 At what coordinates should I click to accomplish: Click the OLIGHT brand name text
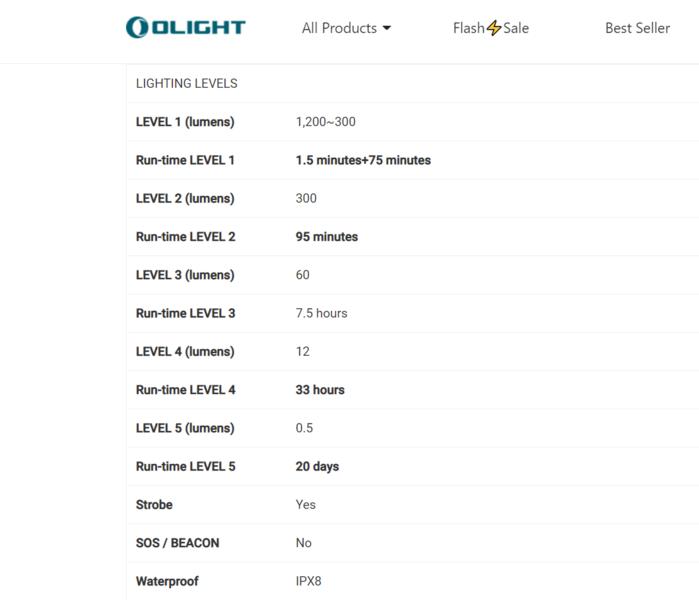198,27
